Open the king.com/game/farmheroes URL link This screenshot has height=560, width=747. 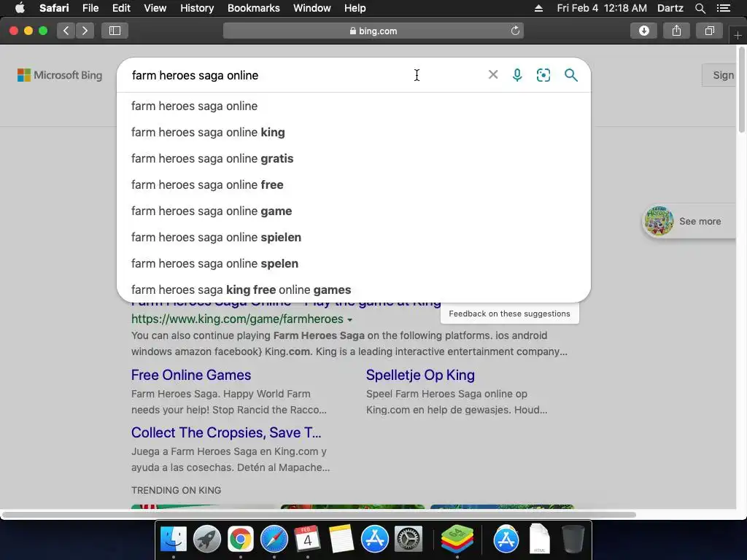[x=237, y=319]
